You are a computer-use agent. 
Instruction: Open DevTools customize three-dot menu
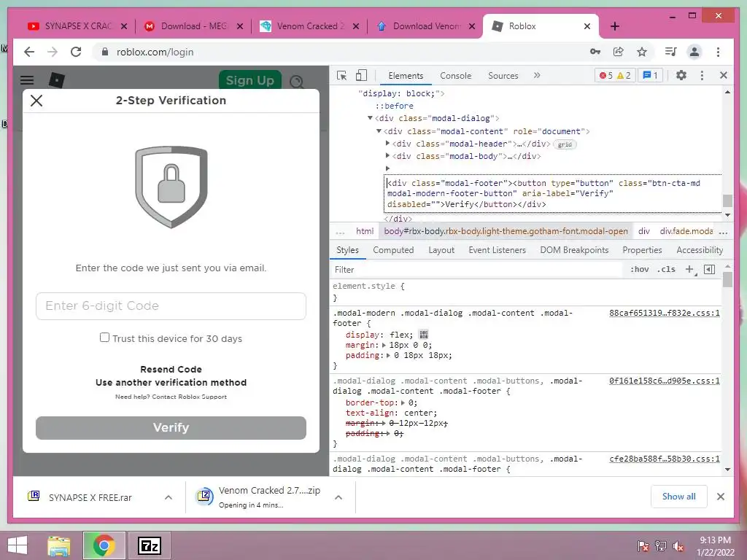(x=702, y=75)
